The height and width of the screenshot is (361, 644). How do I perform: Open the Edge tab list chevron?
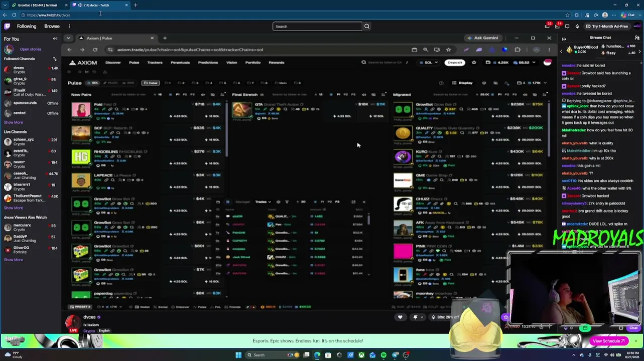coord(6,5)
